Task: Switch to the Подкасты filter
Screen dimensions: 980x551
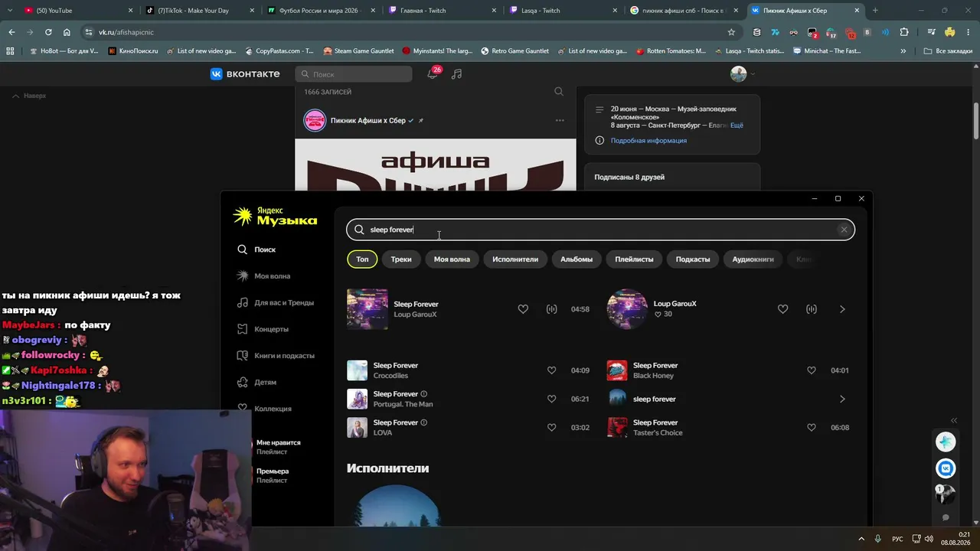Action: (x=693, y=259)
